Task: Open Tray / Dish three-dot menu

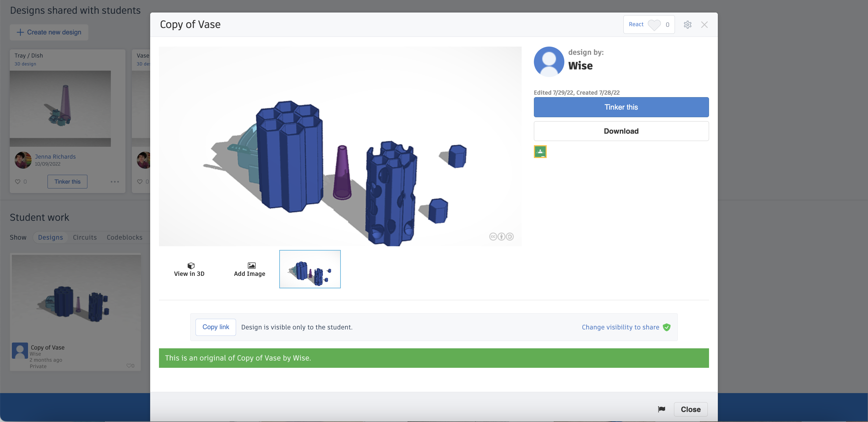Action: coord(115,181)
